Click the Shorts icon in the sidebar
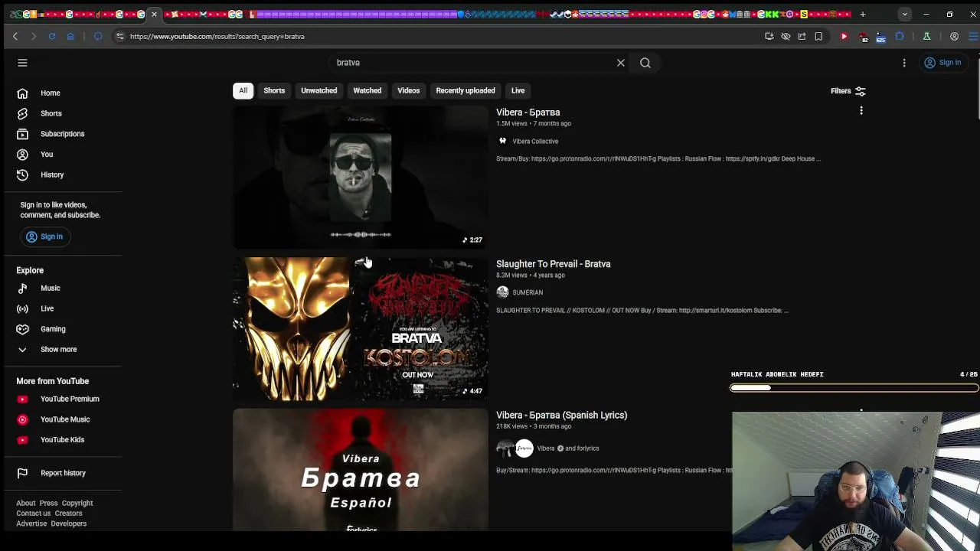The width and height of the screenshot is (980, 551). tap(22, 113)
